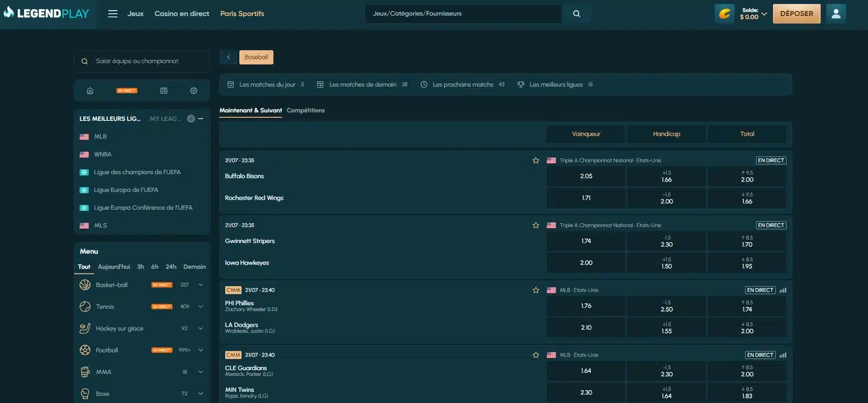Select the MMA sport icon
Viewport: 868px width, 403px height.
tap(85, 372)
